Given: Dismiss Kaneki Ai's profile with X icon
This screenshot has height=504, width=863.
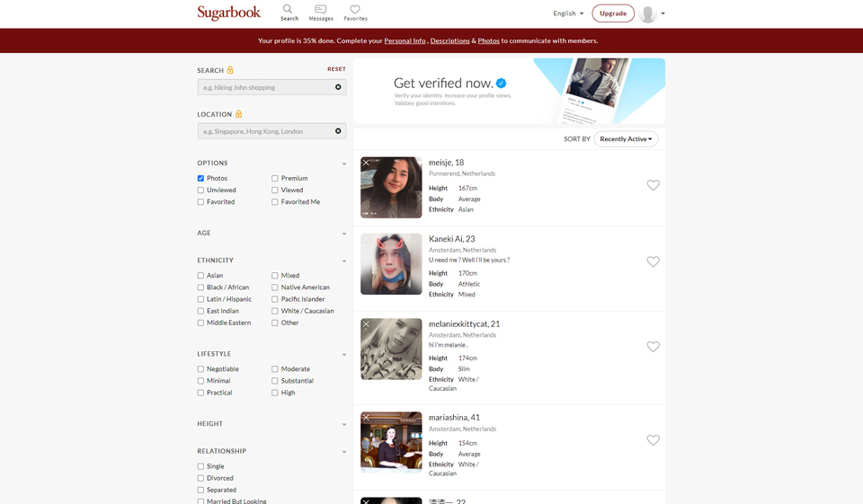Looking at the screenshot, I should coord(366,239).
